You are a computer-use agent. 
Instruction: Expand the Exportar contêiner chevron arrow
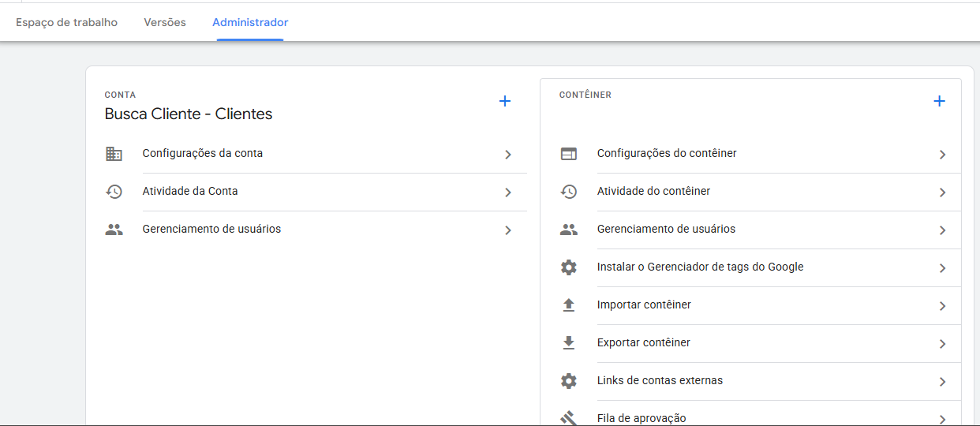[942, 344]
